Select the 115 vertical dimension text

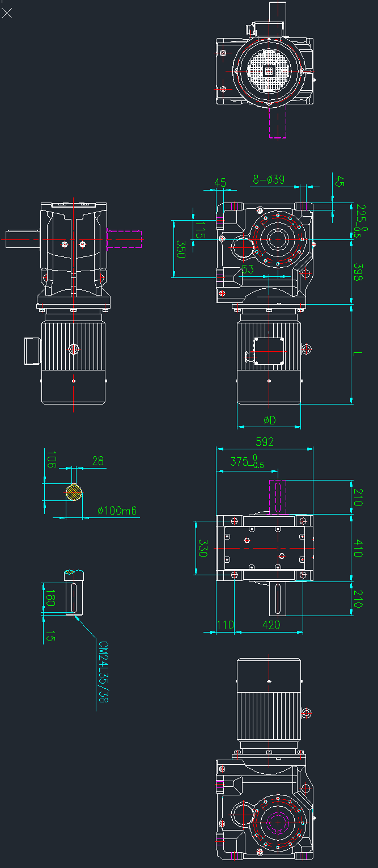point(199,230)
